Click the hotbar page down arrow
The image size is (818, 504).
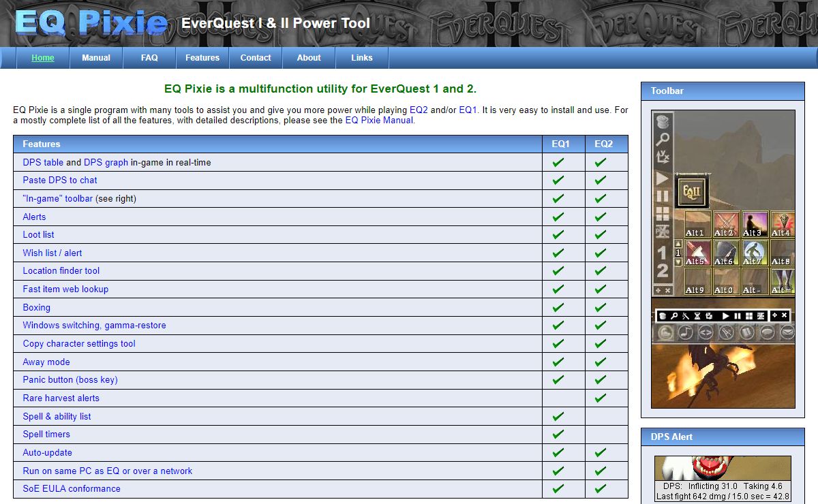click(678, 262)
